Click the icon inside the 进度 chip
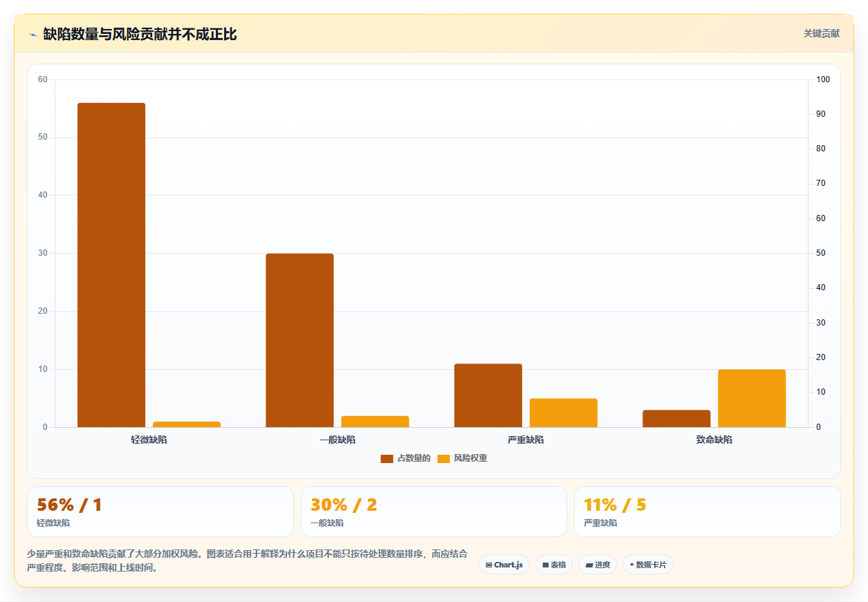The height and width of the screenshot is (602, 868). (589, 565)
